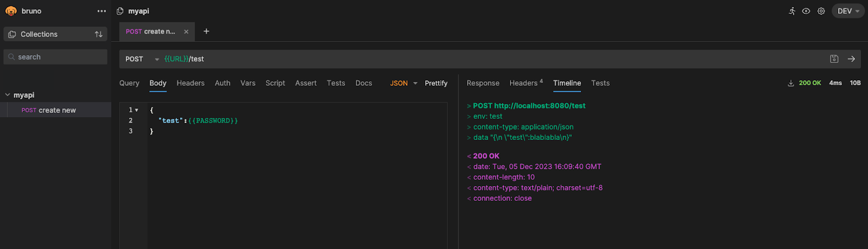
Task: Click the date response header line
Action: pos(534,167)
